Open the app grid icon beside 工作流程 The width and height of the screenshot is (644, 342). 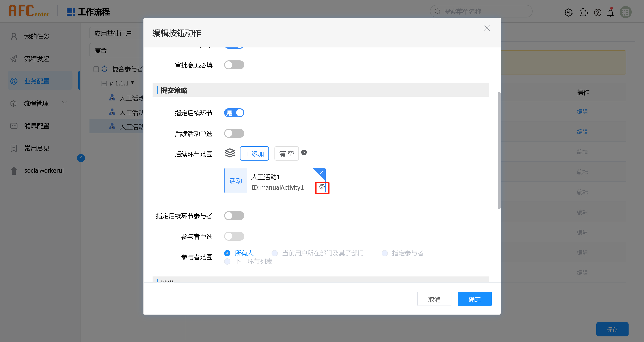70,12
